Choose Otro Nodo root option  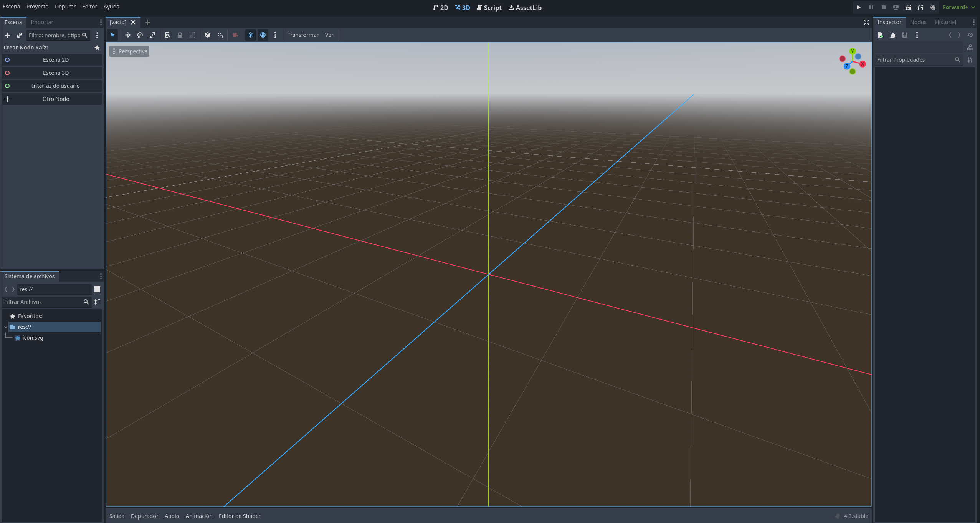pos(52,99)
